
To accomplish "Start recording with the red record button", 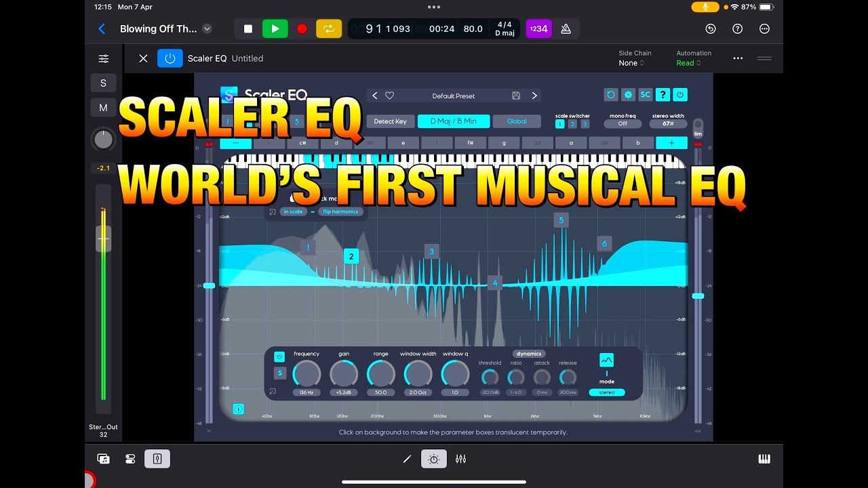I will coord(302,28).
